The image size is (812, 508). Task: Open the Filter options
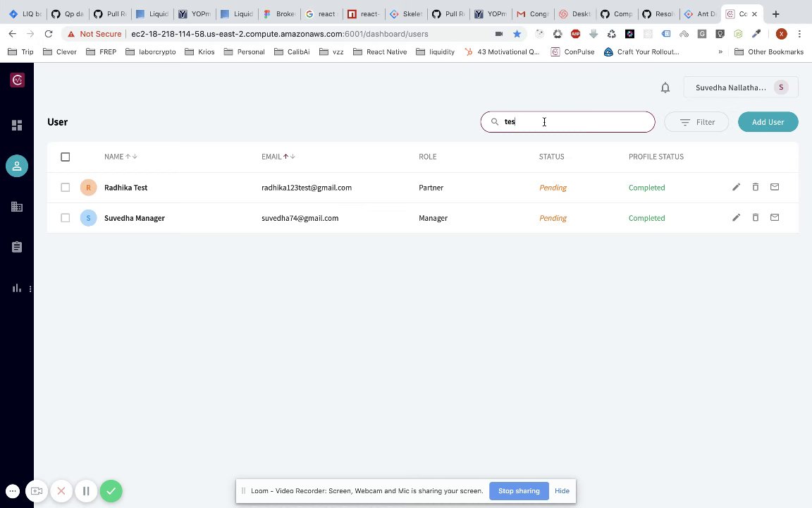[x=696, y=122]
